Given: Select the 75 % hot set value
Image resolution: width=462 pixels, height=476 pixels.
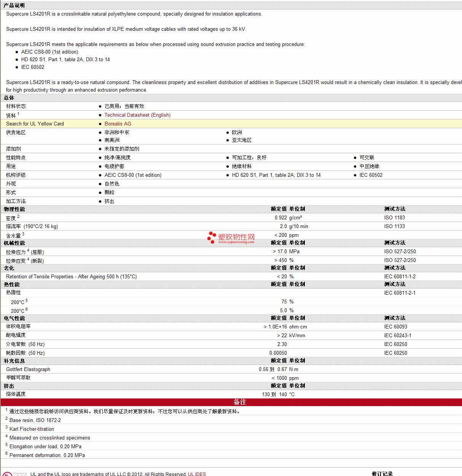Looking at the screenshot, I should (288, 301).
